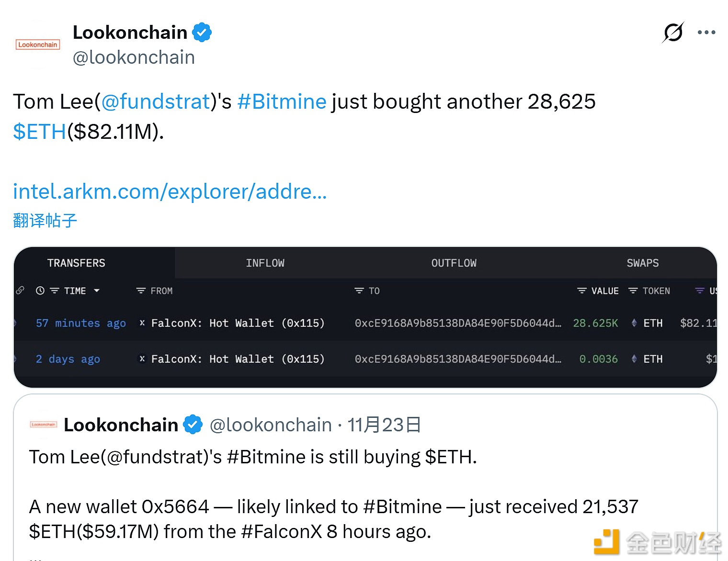
Task: Click the verified badge next to Lookonchain
Action: [203, 32]
